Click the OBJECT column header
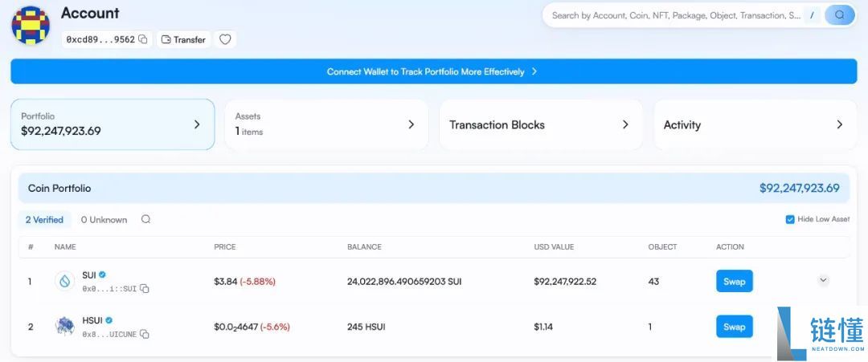 tap(662, 247)
